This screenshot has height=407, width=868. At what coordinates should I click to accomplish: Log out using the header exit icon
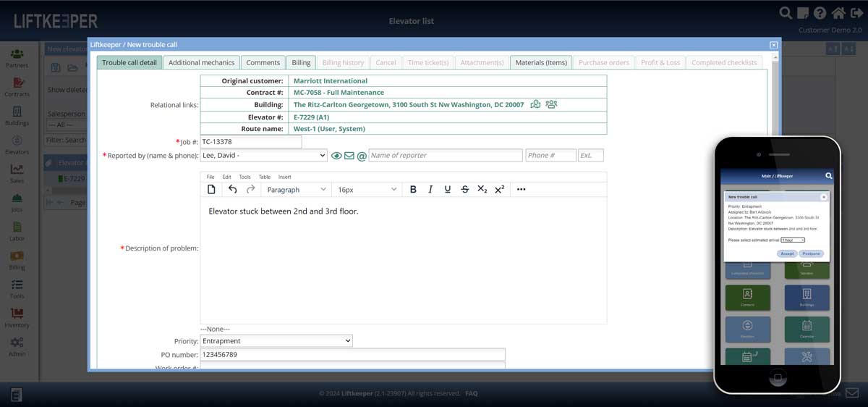click(x=856, y=13)
